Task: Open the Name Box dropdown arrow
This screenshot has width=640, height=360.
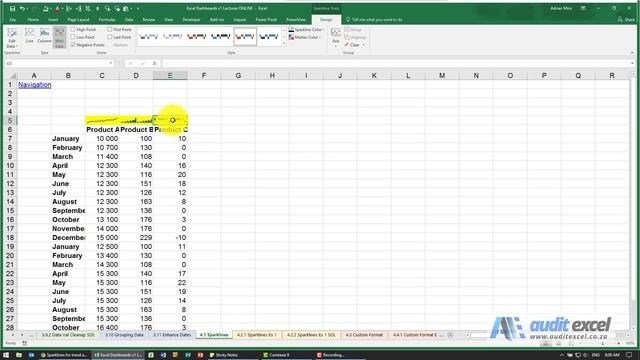Action: pyautogui.click(x=111, y=63)
